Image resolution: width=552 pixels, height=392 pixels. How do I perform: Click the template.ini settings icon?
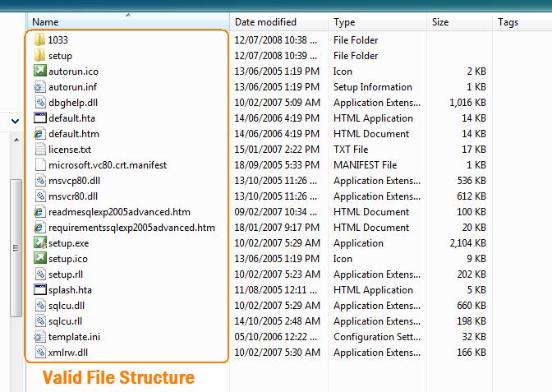39,336
